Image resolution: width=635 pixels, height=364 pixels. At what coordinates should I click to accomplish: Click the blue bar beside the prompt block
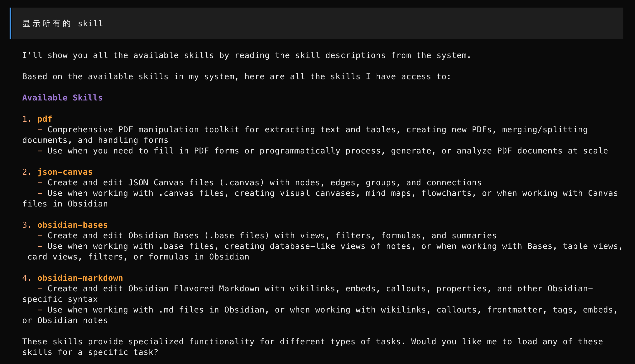tap(10, 23)
